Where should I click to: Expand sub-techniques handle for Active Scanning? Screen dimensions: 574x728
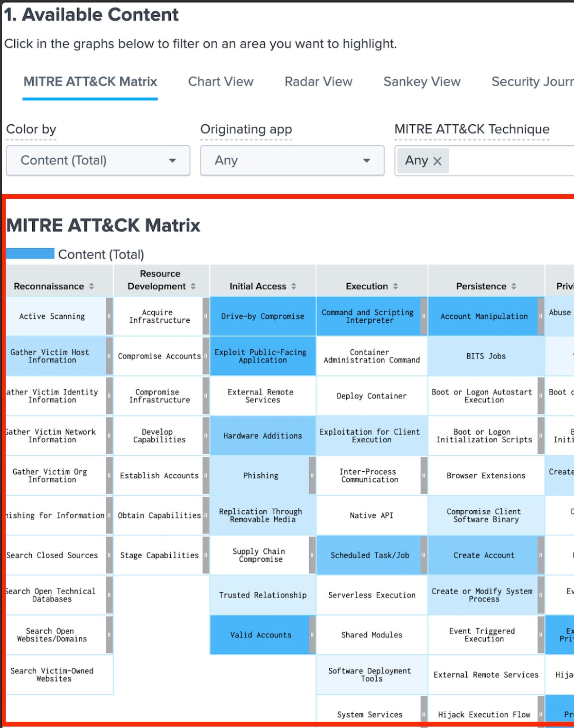tap(110, 316)
